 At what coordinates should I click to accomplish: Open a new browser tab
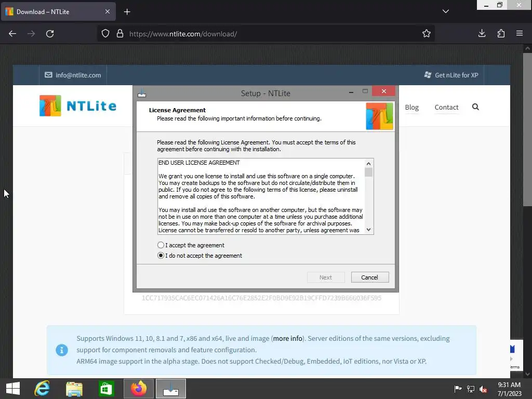[127, 12]
